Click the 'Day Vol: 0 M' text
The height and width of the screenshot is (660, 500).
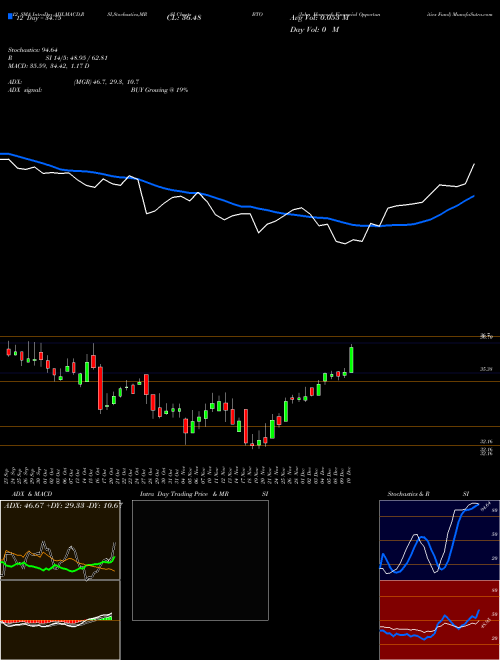tap(314, 30)
